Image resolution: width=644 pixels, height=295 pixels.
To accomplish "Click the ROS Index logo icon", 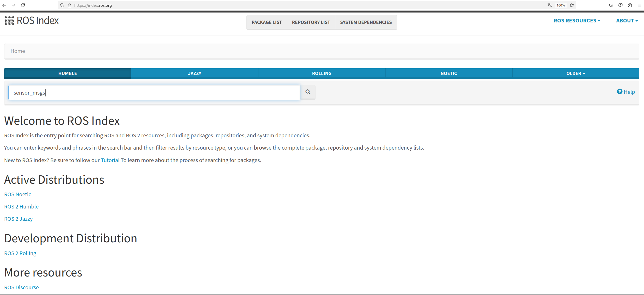I will tap(9, 21).
